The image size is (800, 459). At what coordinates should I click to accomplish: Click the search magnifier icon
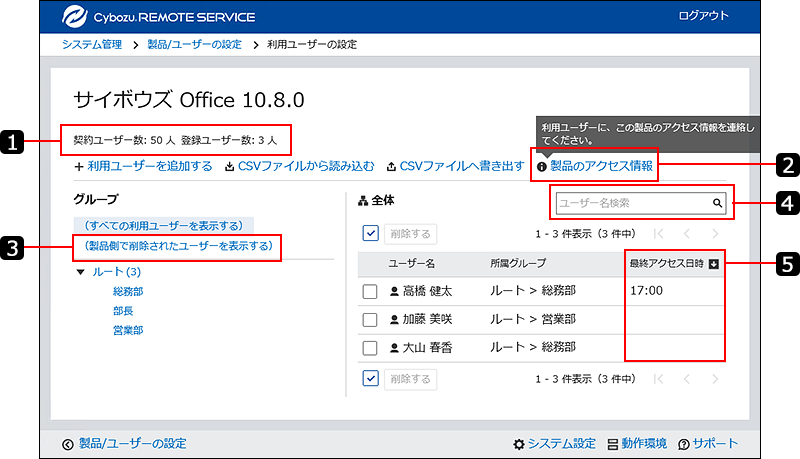point(717,203)
